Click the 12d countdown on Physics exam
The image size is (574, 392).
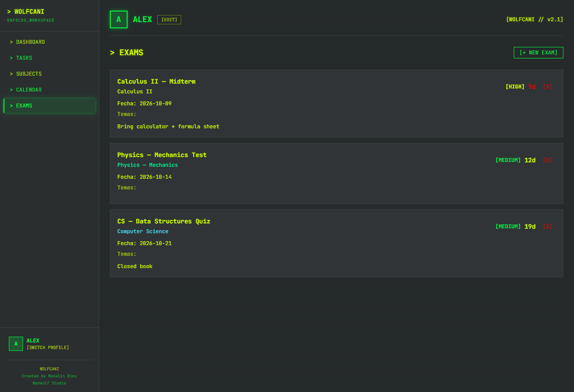tap(530, 160)
